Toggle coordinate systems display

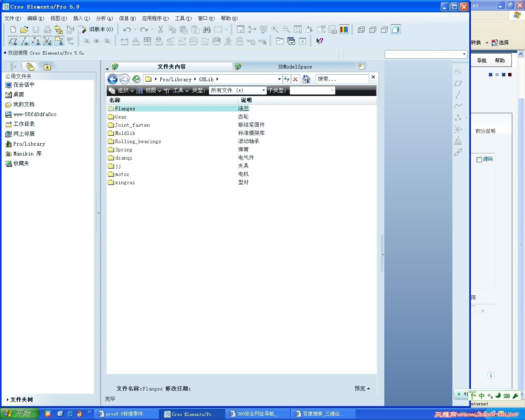[x=48, y=41]
